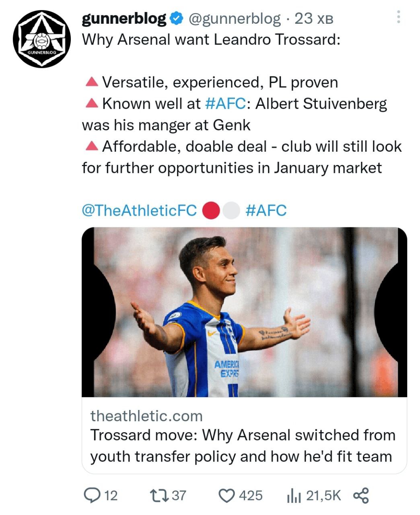420x515 pixels.
Task: Click the #AFC hashtag after Arsenal emoji
Action: (x=266, y=210)
